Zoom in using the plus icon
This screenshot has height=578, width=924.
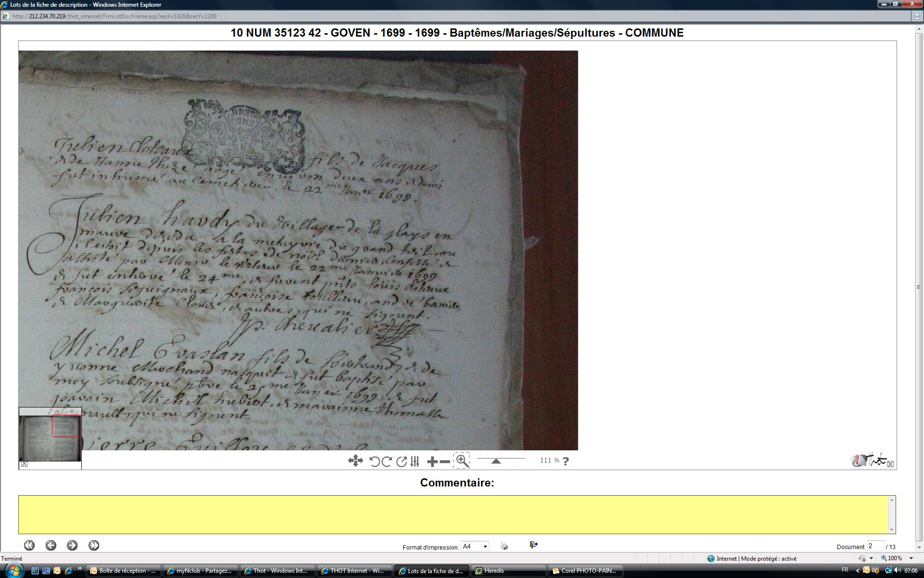[432, 461]
